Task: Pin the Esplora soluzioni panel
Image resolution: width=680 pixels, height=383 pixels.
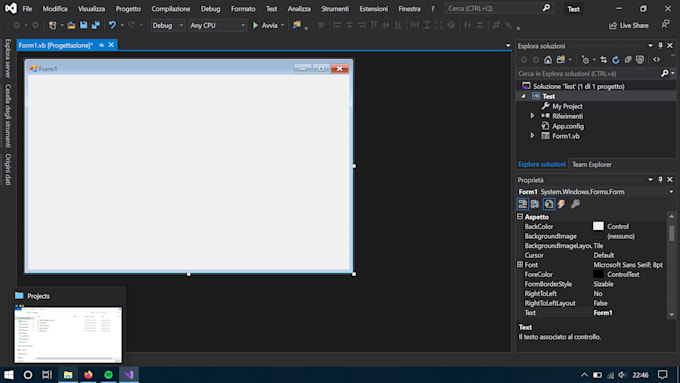Action: click(x=660, y=46)
